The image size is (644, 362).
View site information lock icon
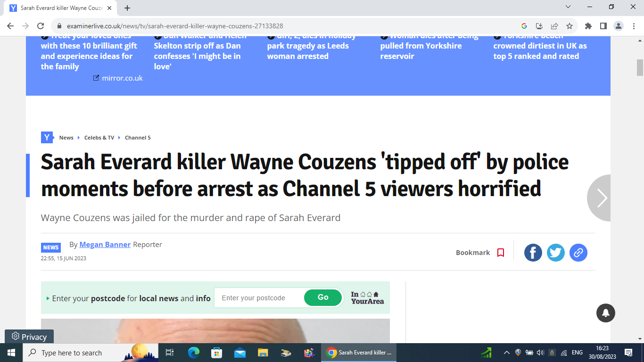coord(59,26)
